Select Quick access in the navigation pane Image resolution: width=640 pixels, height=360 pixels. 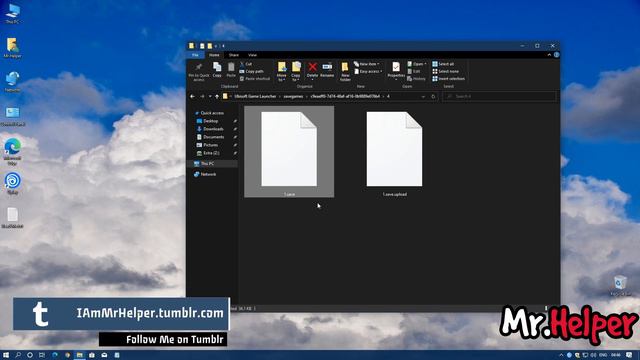[x=209, y=113]
